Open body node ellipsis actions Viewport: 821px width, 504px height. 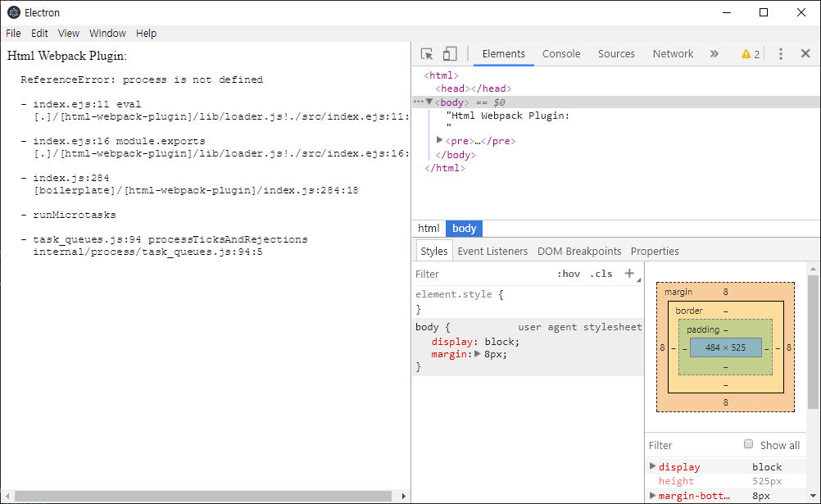pyautogui.click(x=419, y=102)
